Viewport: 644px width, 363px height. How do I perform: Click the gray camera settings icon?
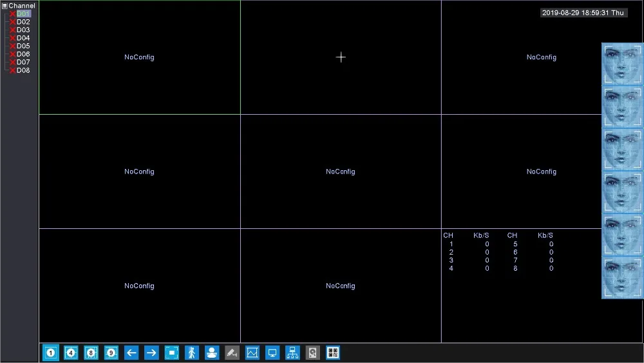click(232, 353)
